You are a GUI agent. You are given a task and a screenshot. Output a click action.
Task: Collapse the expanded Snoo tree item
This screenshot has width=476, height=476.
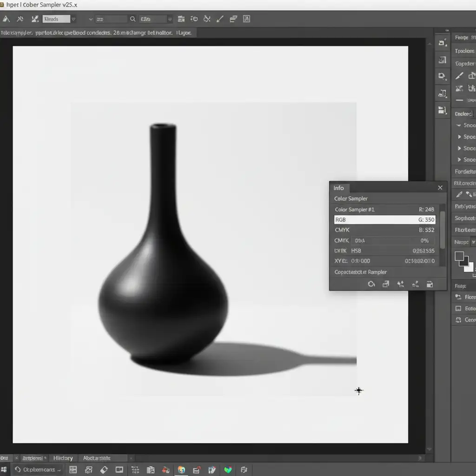tap(458, 126)
